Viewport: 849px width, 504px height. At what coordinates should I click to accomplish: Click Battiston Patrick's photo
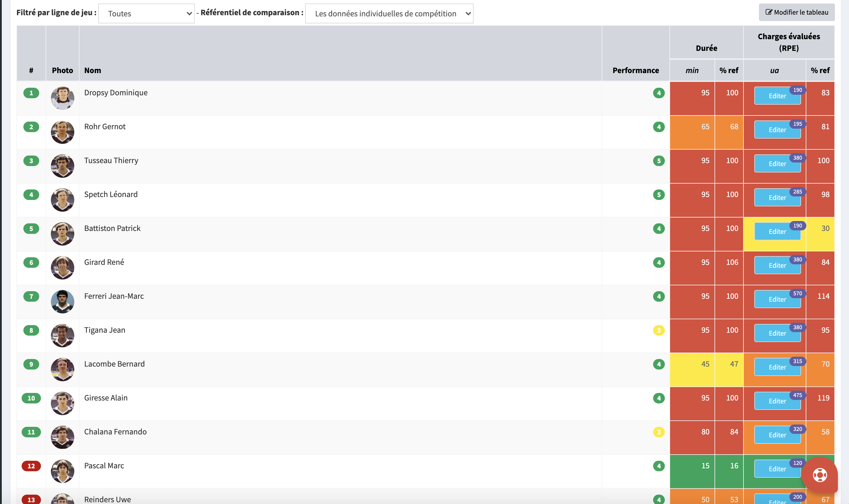pos(63,234)
